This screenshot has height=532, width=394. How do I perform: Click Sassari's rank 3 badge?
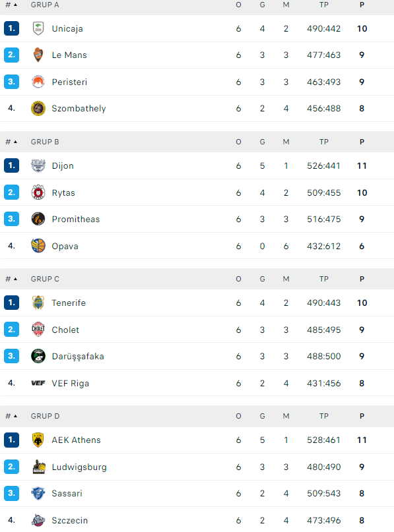point(11,493)
